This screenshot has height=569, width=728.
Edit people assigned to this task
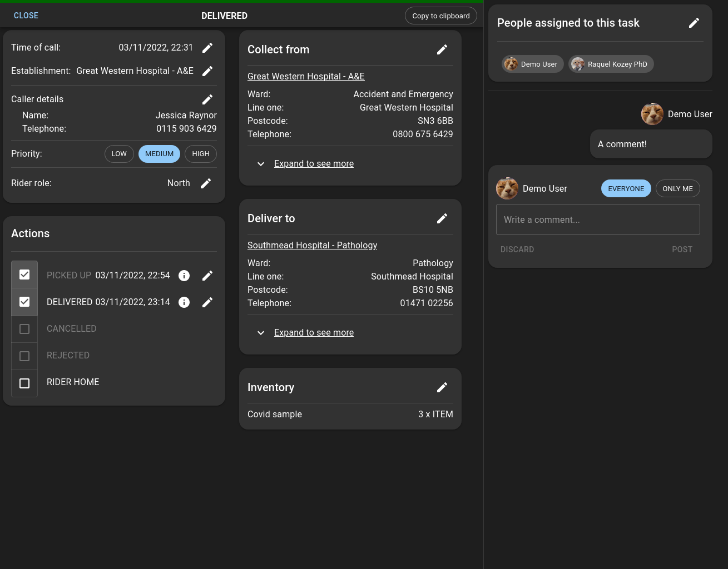pos(694,23)
